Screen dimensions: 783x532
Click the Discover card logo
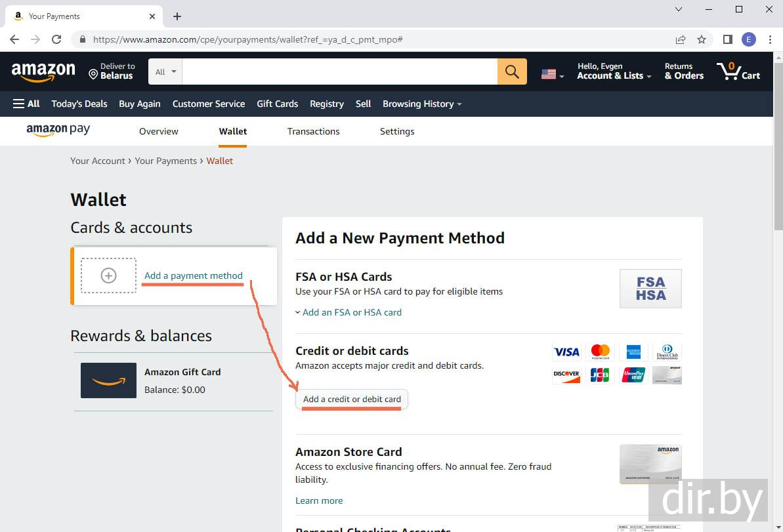pyautogui.click(x=566, y=375)
